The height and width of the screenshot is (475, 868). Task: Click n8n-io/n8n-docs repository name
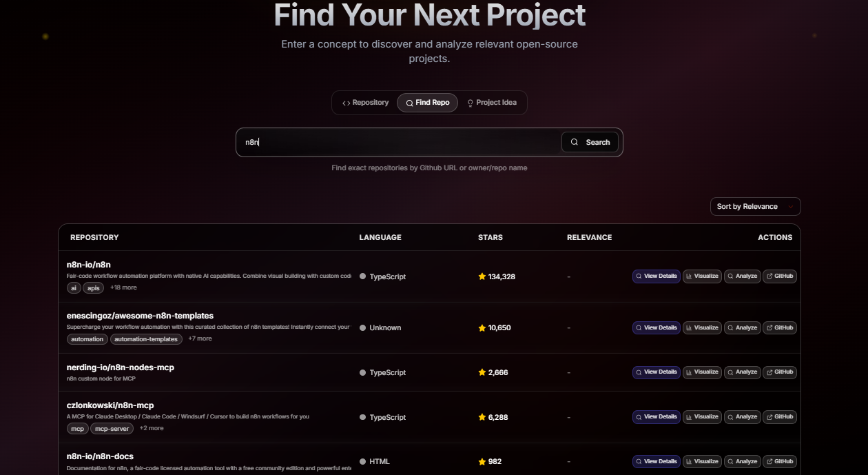(100, 456)
